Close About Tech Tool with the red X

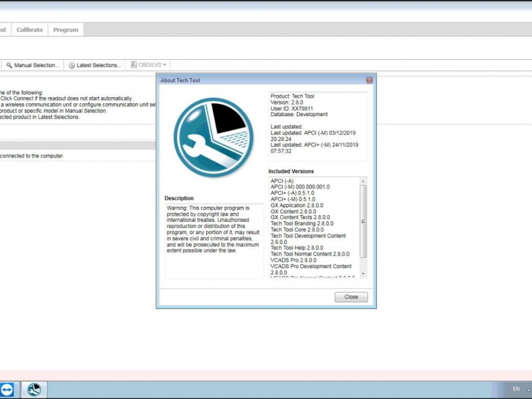pos(369,80)
